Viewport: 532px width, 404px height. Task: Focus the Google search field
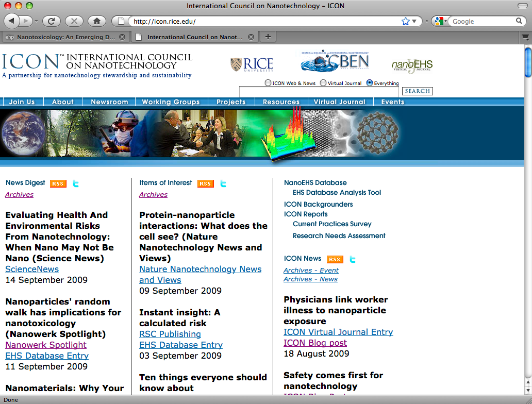click(x=483, y=21)
